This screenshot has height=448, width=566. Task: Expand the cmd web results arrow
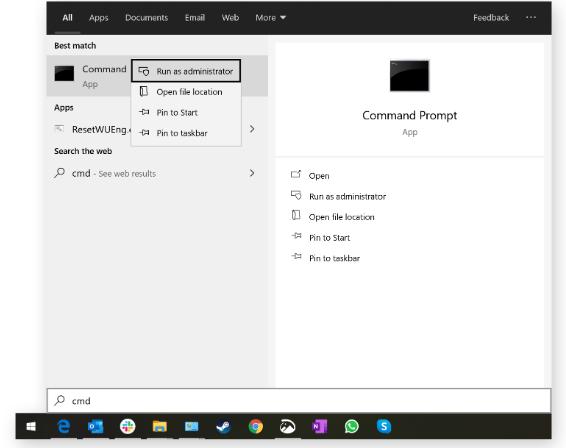coord(252,173)
